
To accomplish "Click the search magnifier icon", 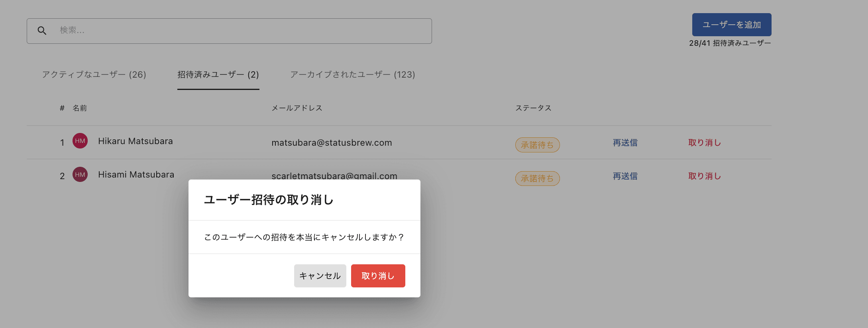I will pyautogui.click(x=42, y=31).
